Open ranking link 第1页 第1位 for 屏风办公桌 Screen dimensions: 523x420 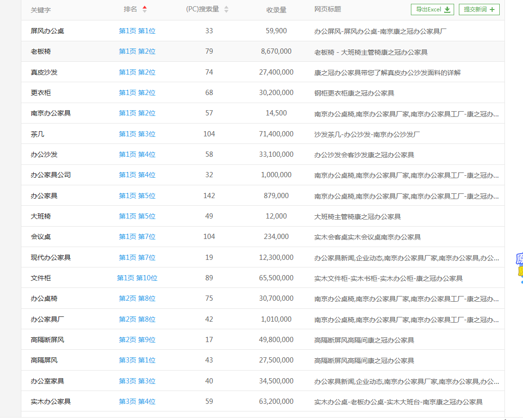coord(137,30)
